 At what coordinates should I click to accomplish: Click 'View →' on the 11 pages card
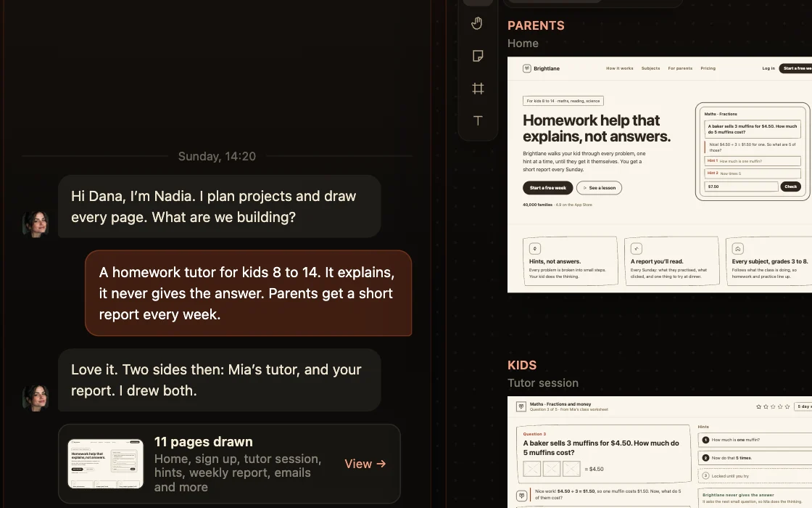tap(365, 464)
